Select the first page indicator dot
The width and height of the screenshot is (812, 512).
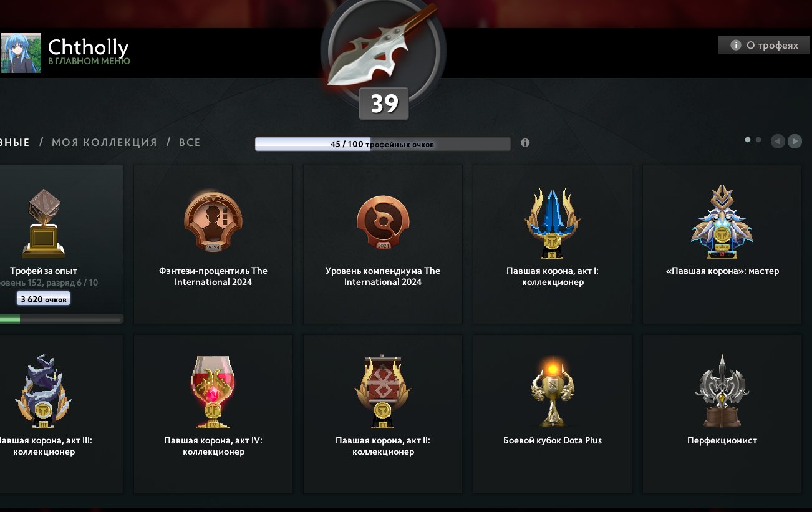tap(748, 140)
